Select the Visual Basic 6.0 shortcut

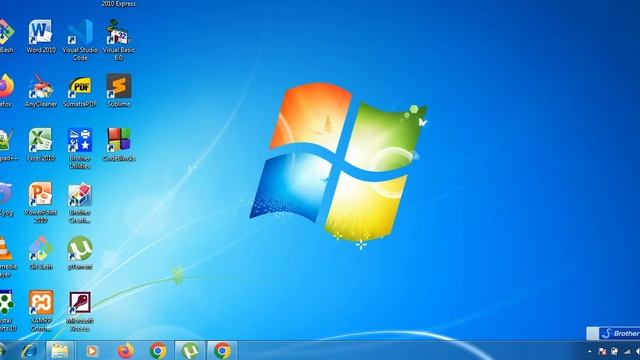(118, 40)
